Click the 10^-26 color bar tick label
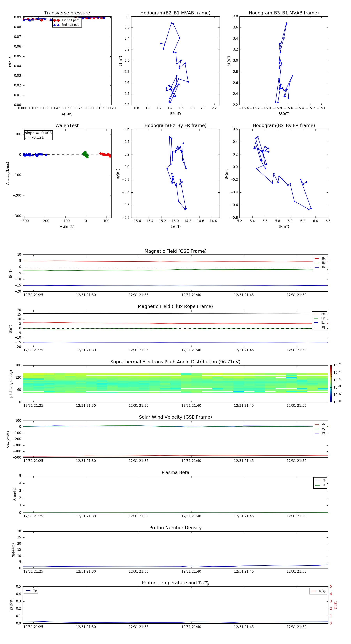Screen dimensions: 351x644 point(337,365)
